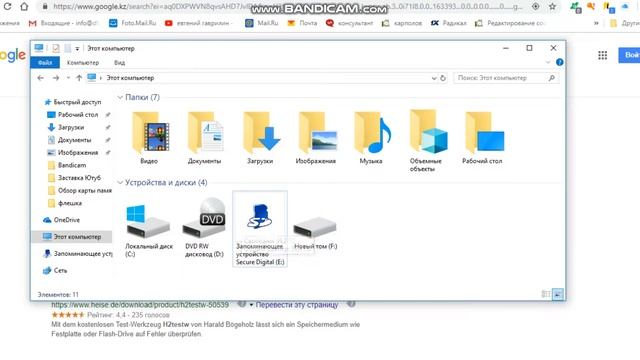Open Радикал bookmark
Screen dimensions: 640x360
point(449,23)
